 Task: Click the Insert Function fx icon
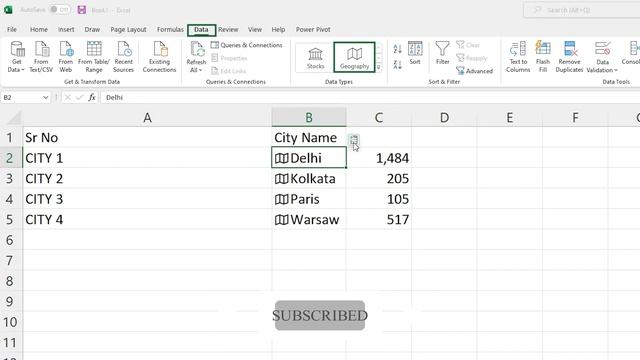coord(92,97)
